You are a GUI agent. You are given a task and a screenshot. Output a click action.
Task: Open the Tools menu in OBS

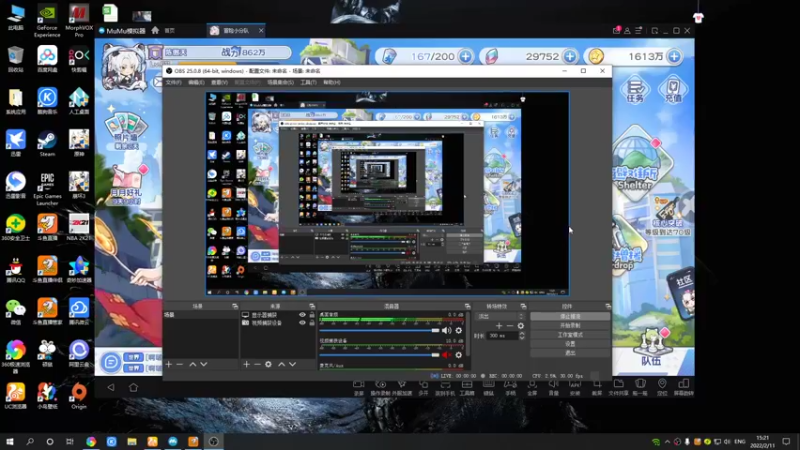point(309,82)
